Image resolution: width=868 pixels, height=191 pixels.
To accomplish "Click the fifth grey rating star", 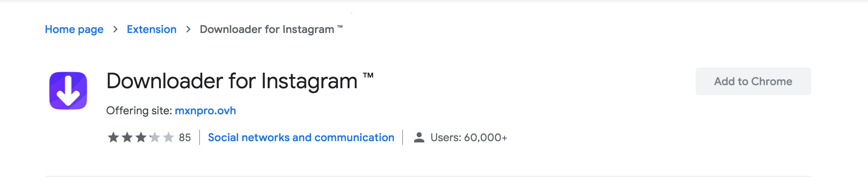I will click(x=168, y=137).
